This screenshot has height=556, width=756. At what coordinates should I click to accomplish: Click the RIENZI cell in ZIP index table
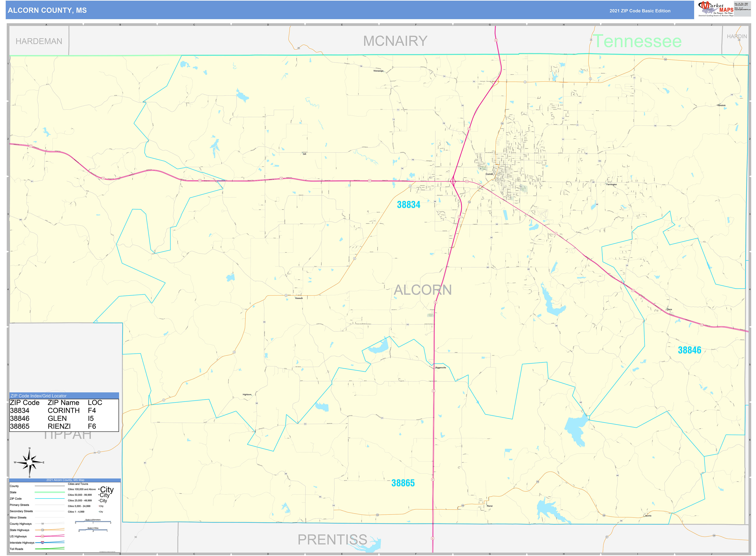tap(59, 426)
